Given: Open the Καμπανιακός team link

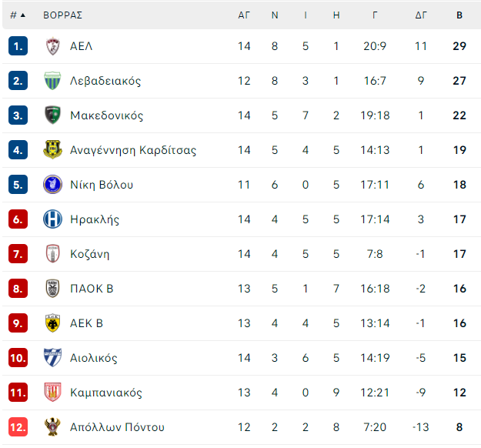Looking at the screenshot, I should 106,393.
